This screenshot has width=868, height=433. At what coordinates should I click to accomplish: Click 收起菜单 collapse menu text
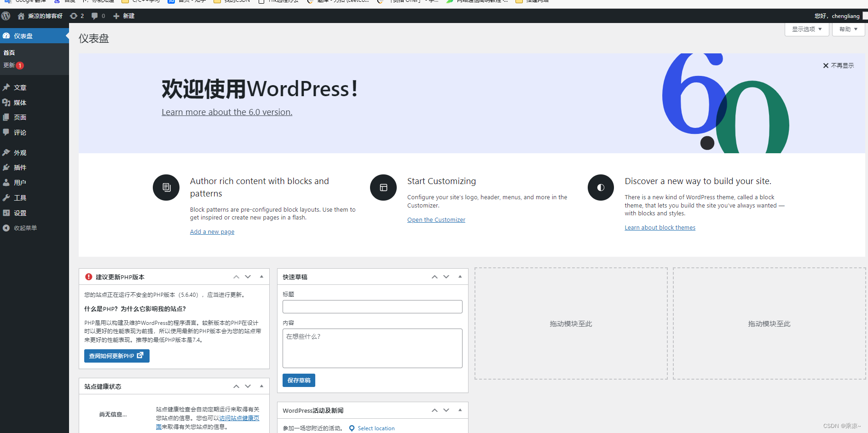(25, 228)
